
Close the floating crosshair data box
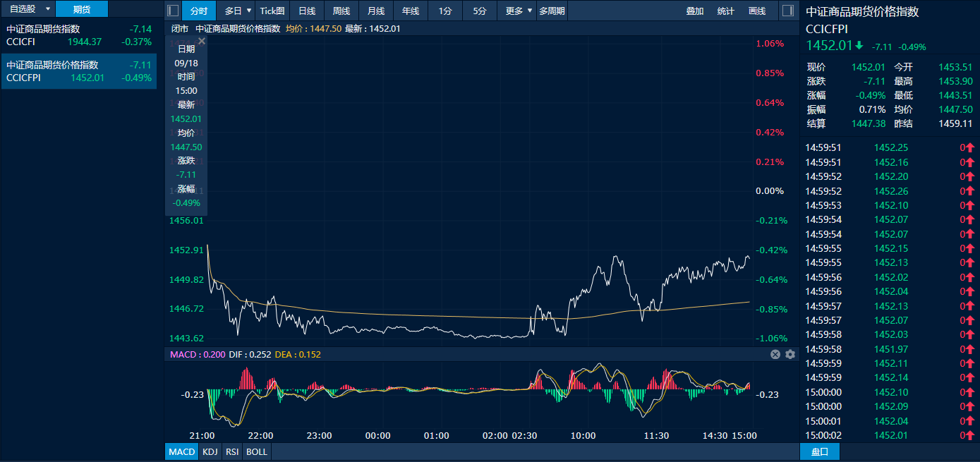pyautogui.click(x=201, y=42)
